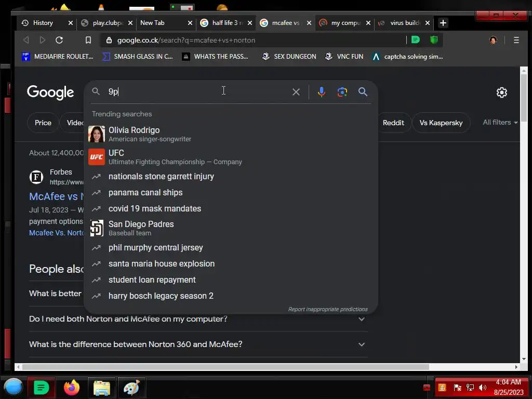Open VNC FUN bookmark

[x=344, y=56]
